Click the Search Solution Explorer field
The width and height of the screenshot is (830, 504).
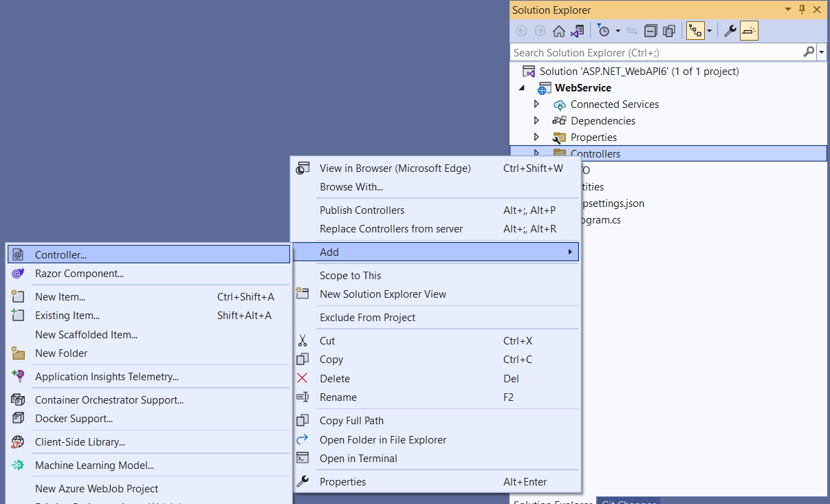[x=656, y=52]
